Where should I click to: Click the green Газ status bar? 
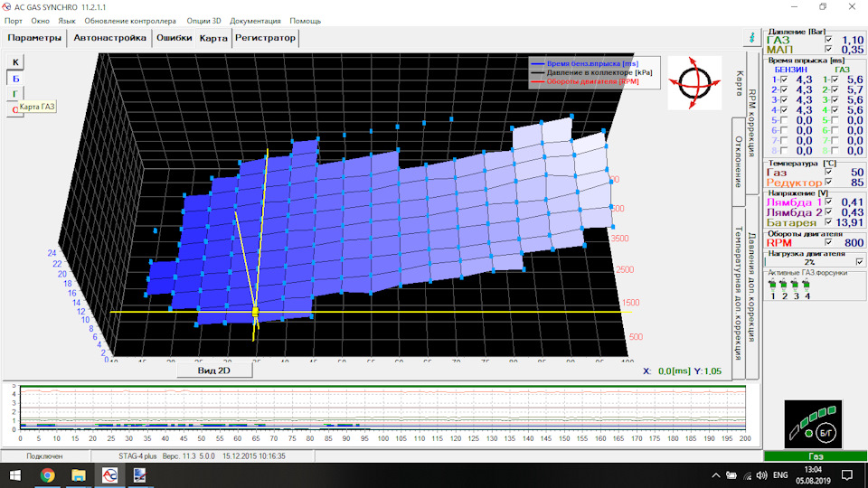tap(815, 456)
